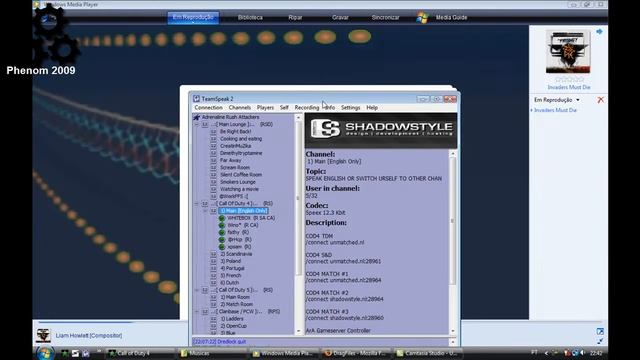640x360 pixels.
Task: Click the blue arrow beside album art
Action: [x=599, y=31]
